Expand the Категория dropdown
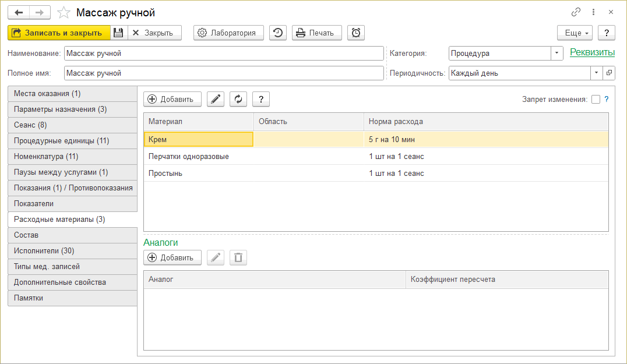 click(557, 53)
